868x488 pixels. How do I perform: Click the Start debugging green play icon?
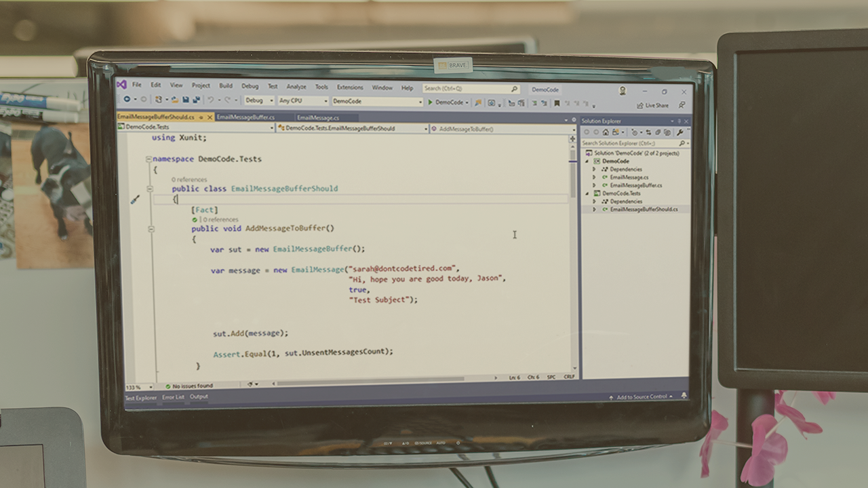pos(430,102)
